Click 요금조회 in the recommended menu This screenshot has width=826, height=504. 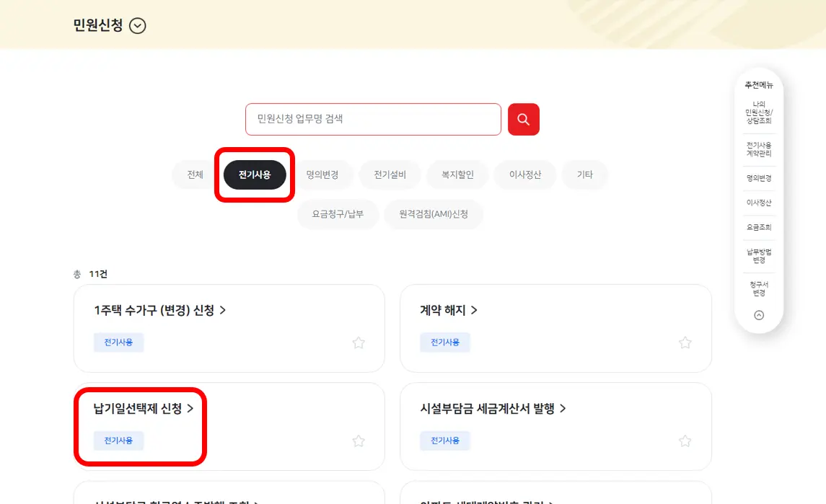pos(758,227)
